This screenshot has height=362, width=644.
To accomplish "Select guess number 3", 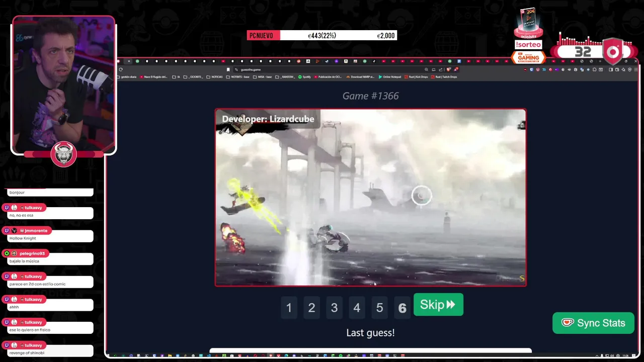I will point(334,308).
